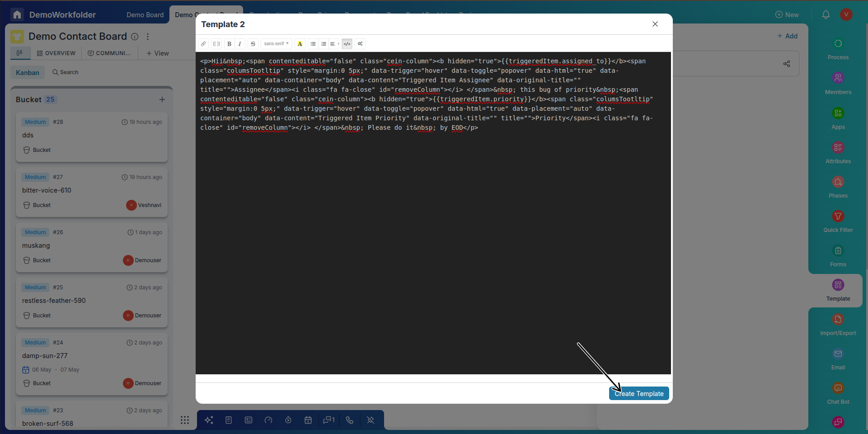
Task: Click inside the HTML code editor area
Action: (x=433, y=213)
